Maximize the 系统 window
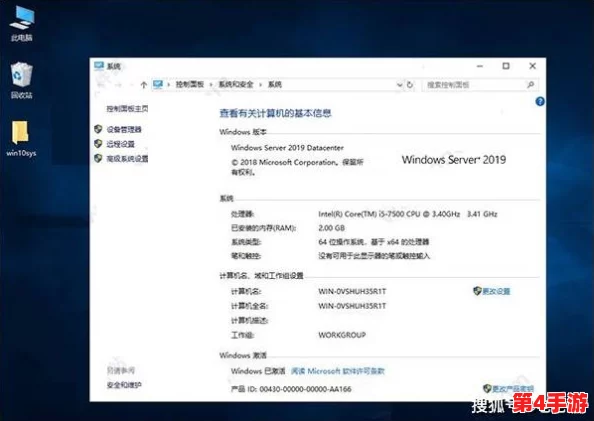 click(x=506, y=66)
